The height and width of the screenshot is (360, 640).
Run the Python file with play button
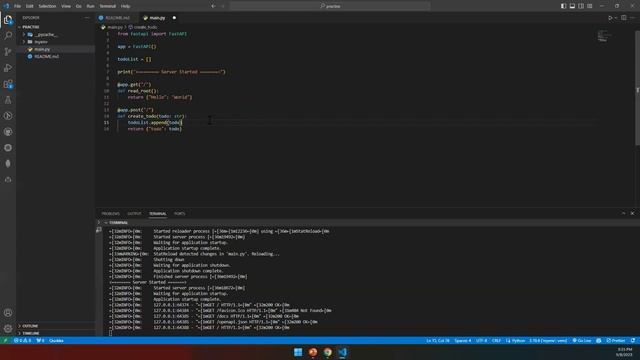tap(610, 18)
